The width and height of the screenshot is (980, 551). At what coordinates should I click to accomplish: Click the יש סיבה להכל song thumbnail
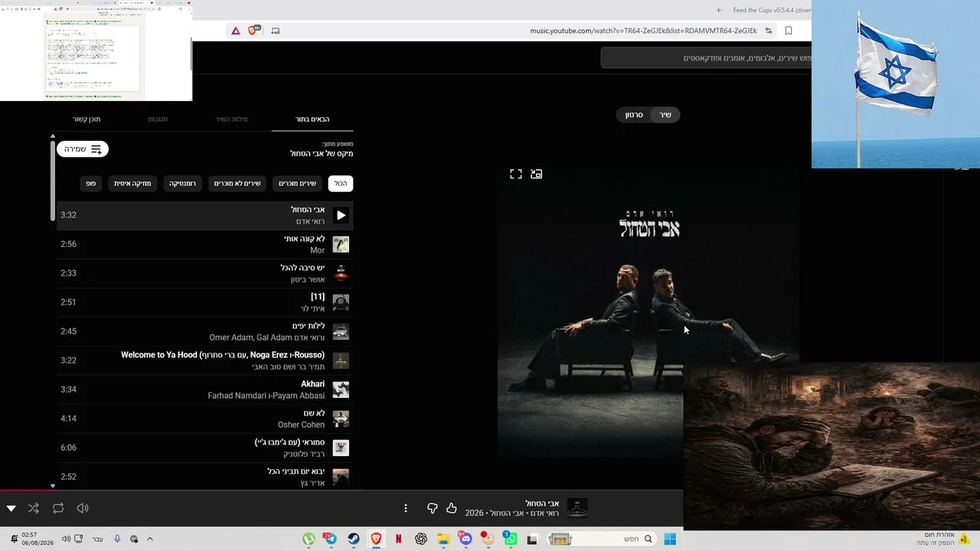click(x=341, y=273)
